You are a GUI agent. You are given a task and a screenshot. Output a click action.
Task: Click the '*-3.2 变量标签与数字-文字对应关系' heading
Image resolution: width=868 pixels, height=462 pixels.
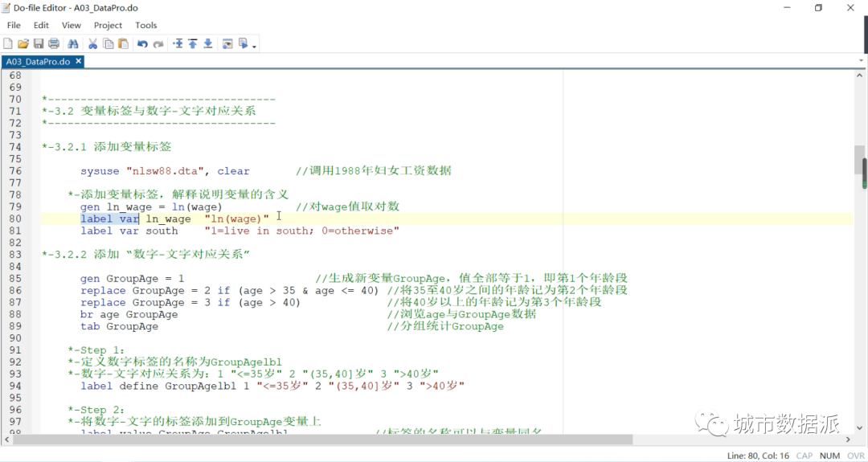point(149,111)
